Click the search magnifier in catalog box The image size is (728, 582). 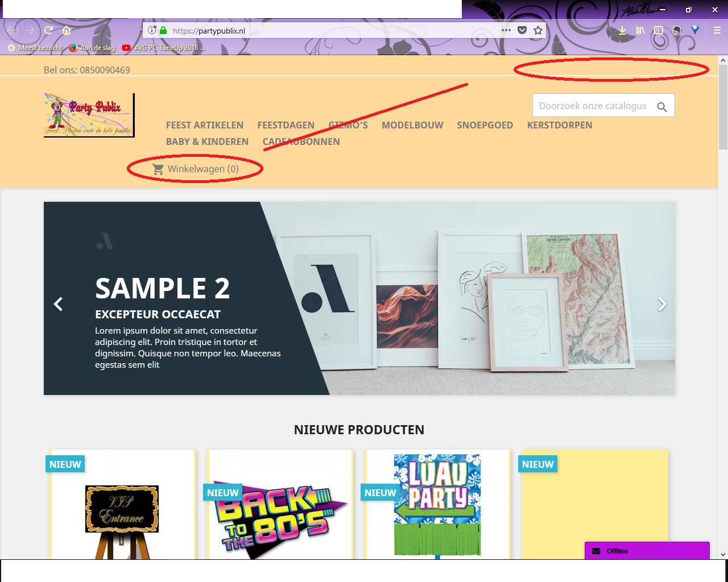pyautogui.click(x=662, y=106)
